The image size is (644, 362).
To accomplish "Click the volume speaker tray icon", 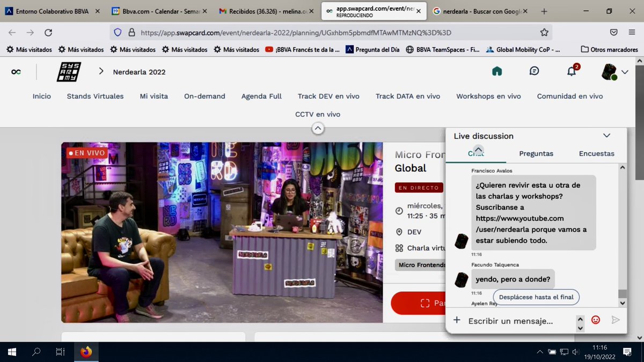I will [x=575, y=352].
